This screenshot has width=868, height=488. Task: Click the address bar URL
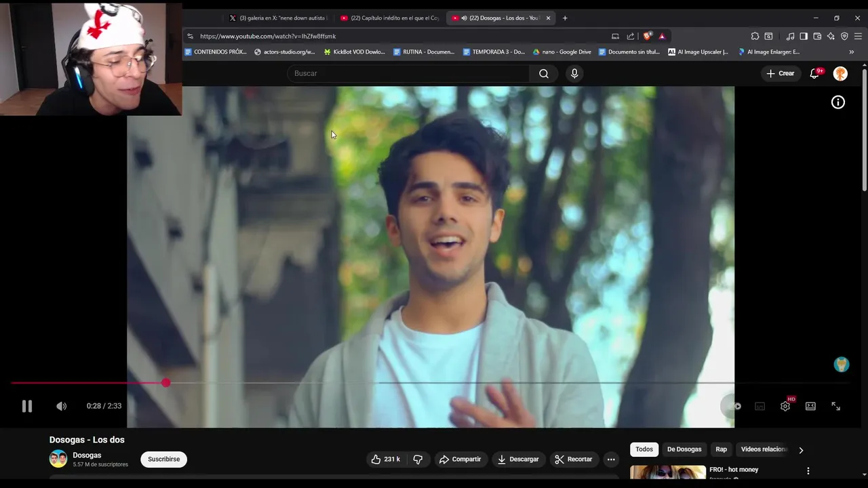click(x=268, y=37)
